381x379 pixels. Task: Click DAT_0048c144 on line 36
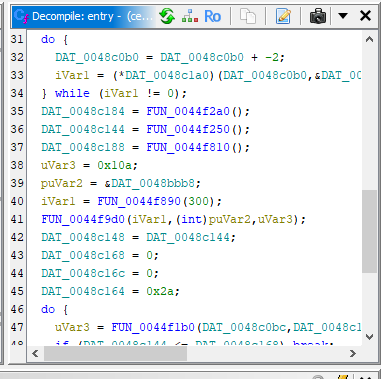coord(83,129)
